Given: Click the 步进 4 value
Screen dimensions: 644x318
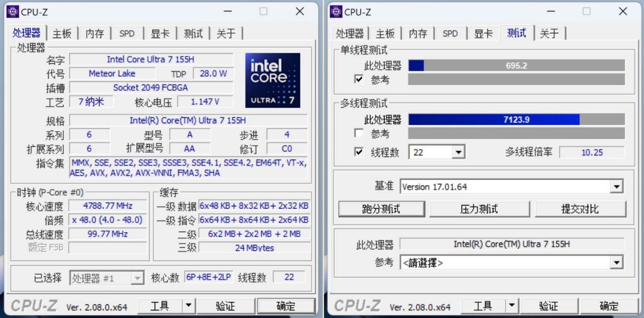Looking at the screenshot, I should (287, 135).
